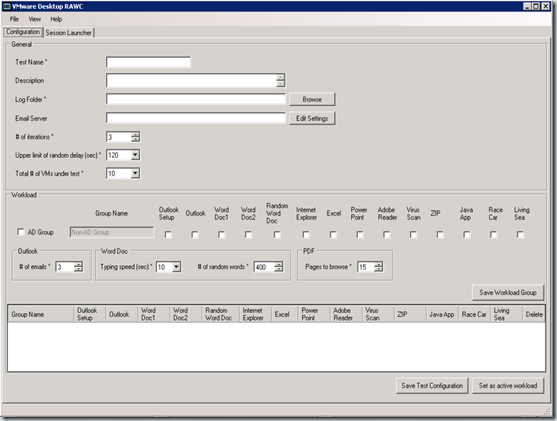Enable the Race Car workload checkbox
The image size is (557, 421).
[493, 235]
